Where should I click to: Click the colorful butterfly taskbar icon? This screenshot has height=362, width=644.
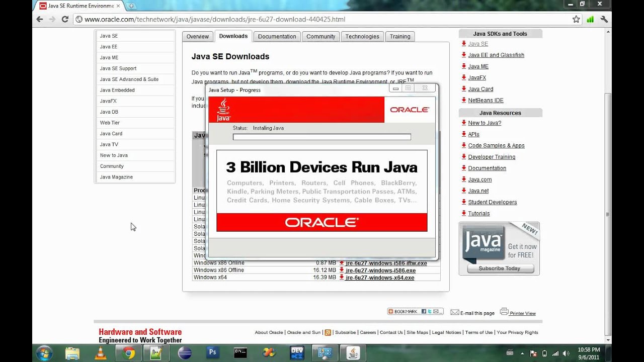click(x=269, y=353)
